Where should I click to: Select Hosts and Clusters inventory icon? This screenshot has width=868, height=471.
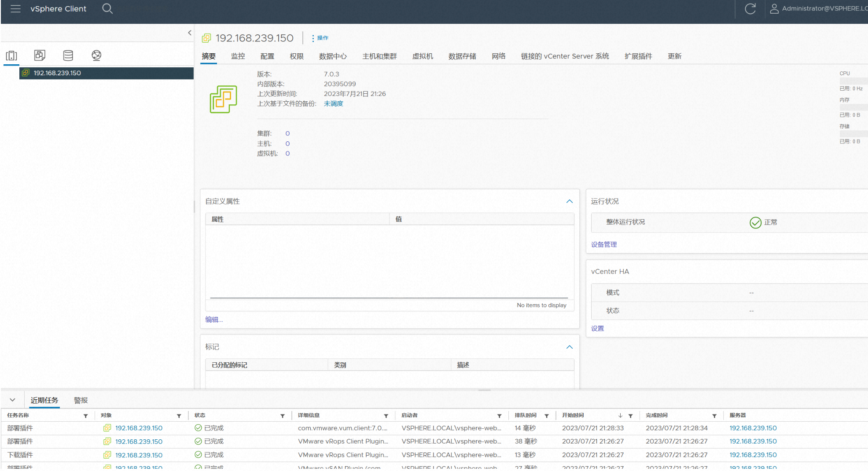[11, 55]
